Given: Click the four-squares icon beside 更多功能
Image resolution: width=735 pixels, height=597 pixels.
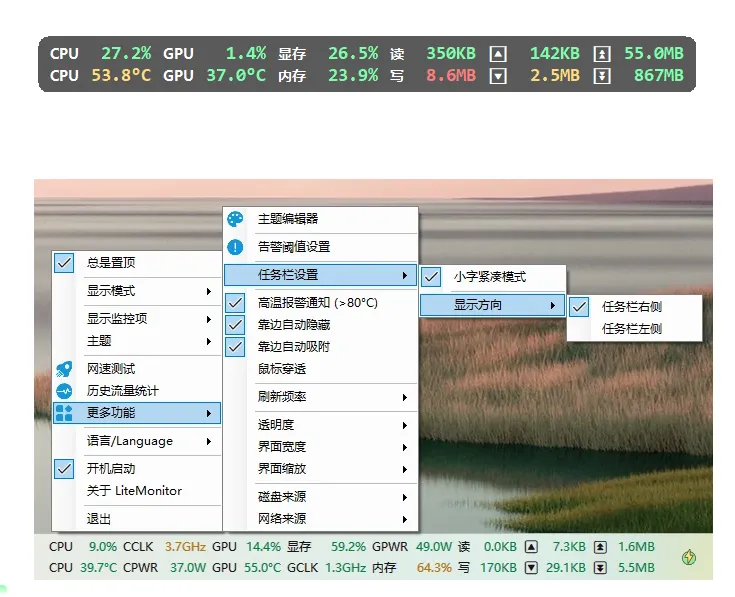Looking at the screenshot, I should [64, 413].
